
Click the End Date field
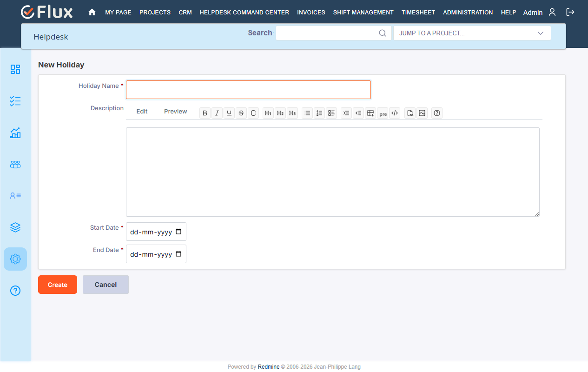coord(156,254)
